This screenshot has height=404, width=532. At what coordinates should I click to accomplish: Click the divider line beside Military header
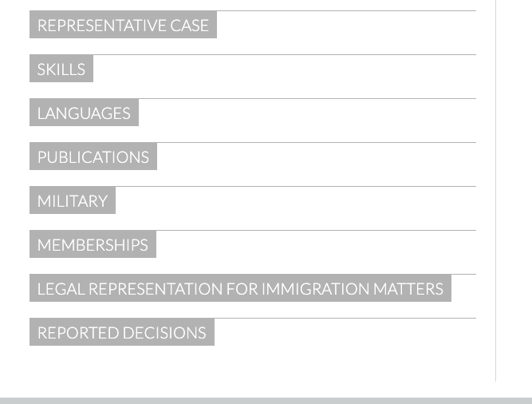click(x=296, y=186)
